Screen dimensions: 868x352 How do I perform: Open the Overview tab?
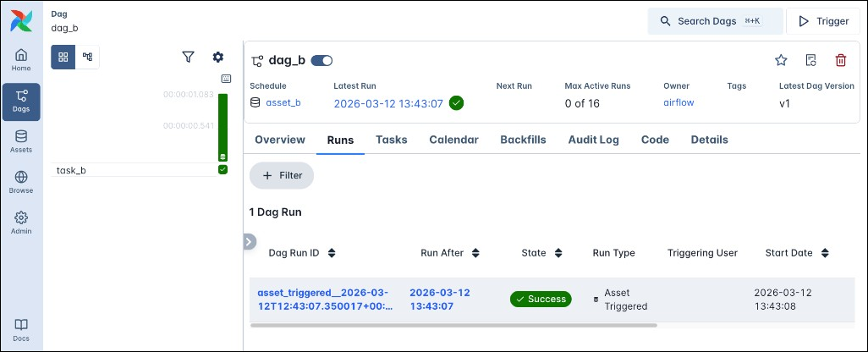coord(280,140)
